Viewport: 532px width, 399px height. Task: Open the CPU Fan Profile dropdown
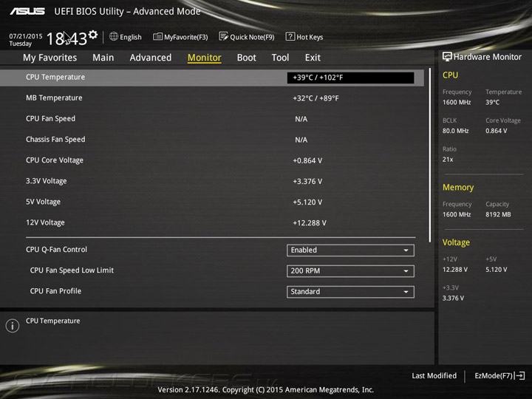coord(350,291)
